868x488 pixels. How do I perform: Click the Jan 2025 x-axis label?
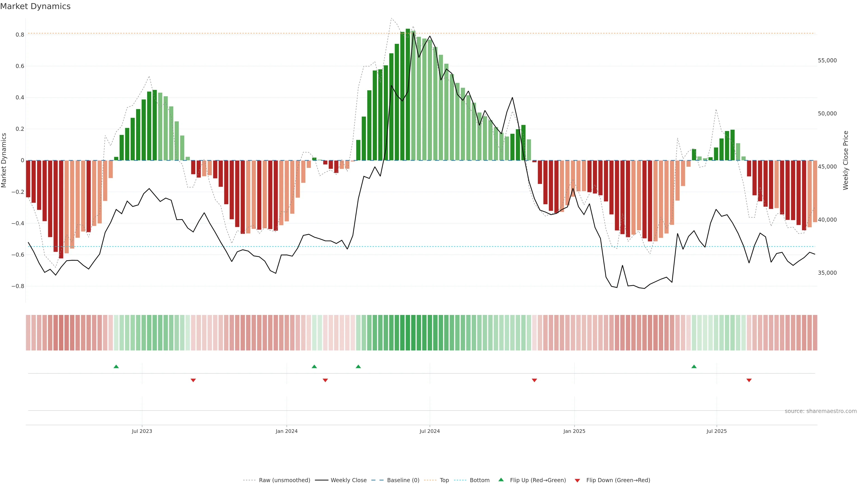tap(574, 431)
